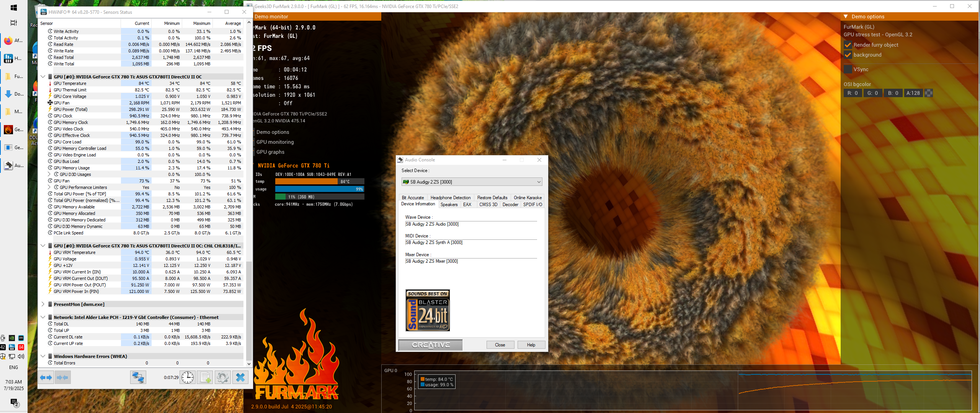Click the Close button in Audio Console

coord(500,345)
